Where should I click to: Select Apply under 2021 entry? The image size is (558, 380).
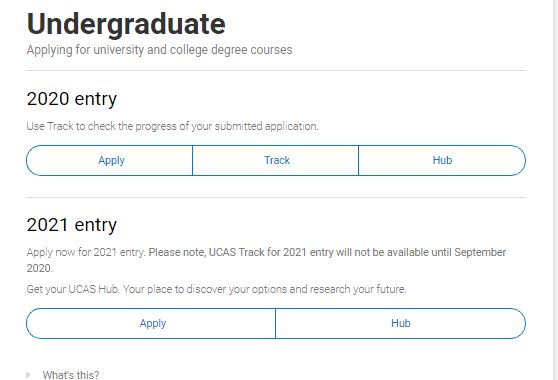point(151,323)
